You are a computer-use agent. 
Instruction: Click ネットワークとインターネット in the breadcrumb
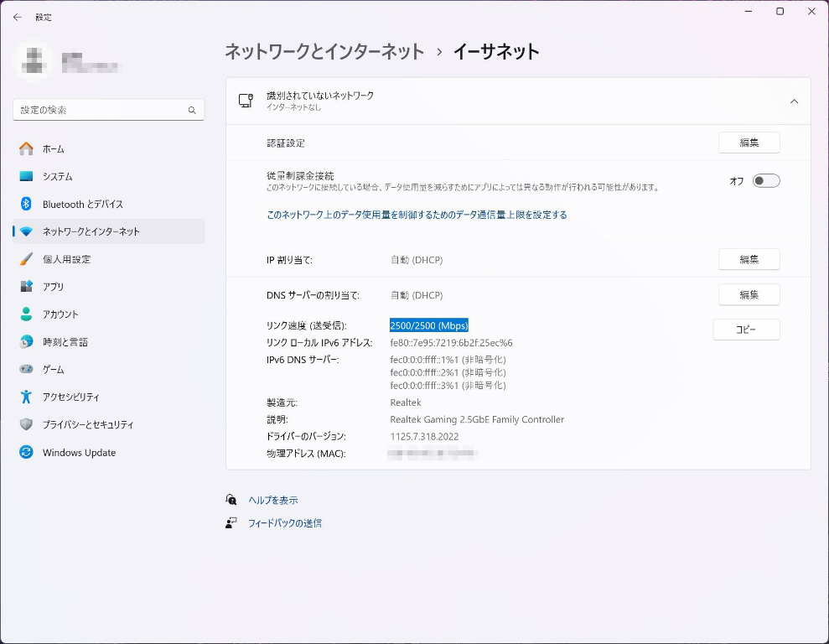324,52
